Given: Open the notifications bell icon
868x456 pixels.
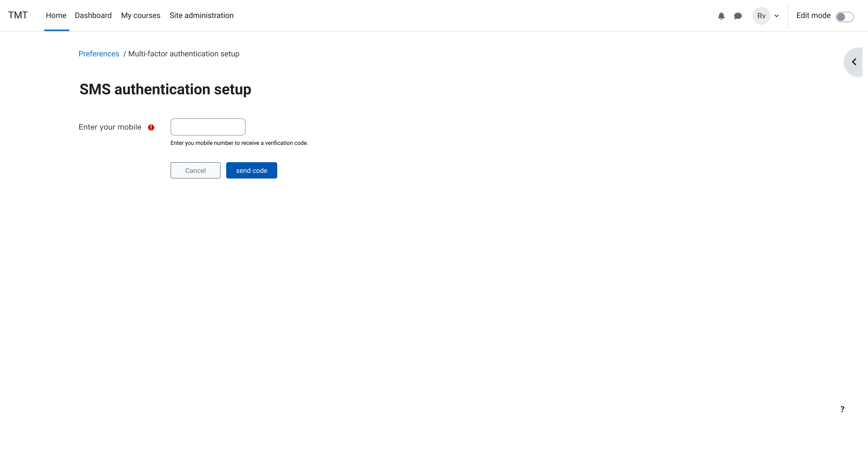Looking at the screenshot, I should tap(721, 16).
